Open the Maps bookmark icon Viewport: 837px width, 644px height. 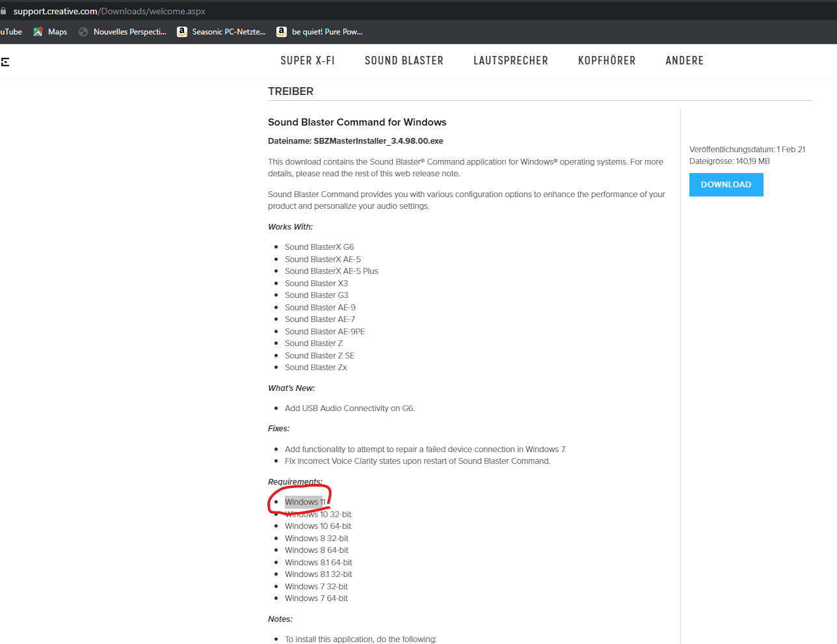click(38, 32)
